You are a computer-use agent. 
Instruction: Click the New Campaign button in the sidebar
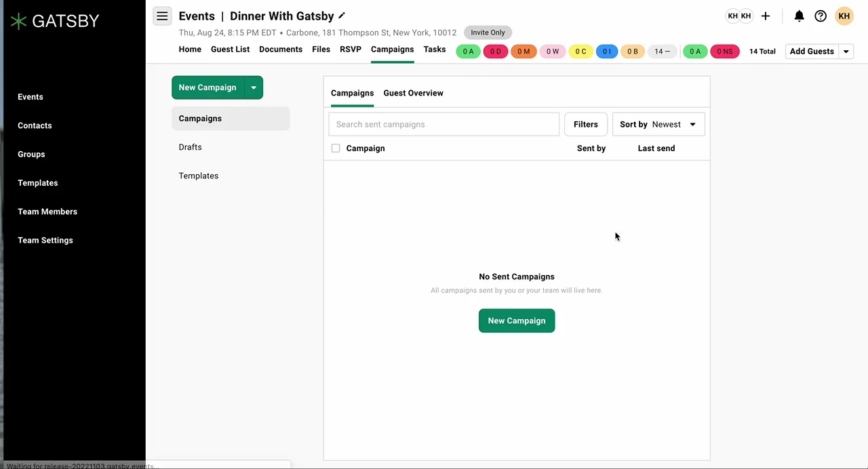208,87
